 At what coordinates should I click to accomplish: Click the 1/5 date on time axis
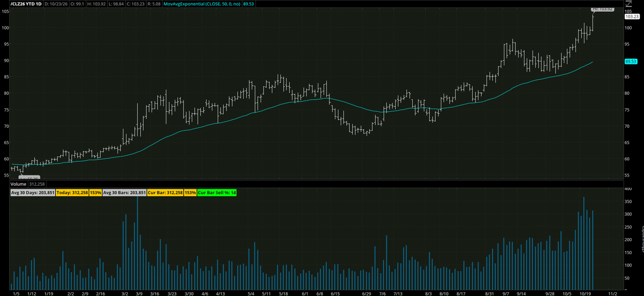(x=16, y=293)
